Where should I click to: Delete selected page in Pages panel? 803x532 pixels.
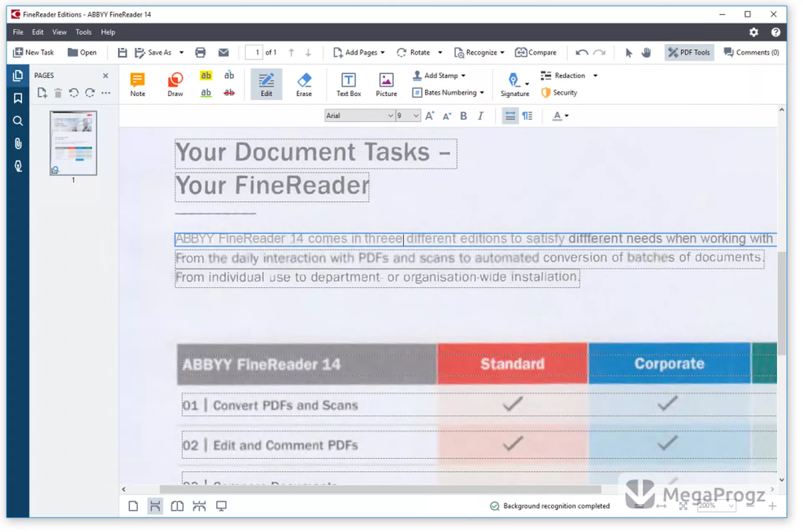click(58, 93)
